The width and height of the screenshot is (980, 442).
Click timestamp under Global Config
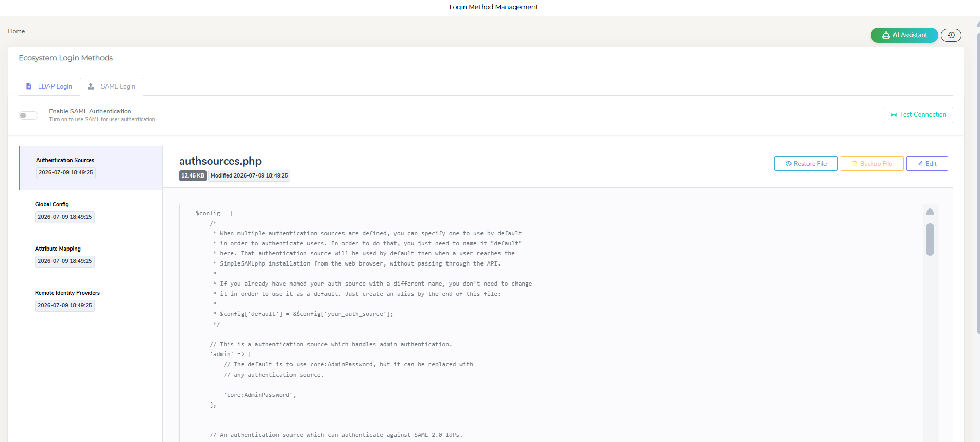pos(65,217)
